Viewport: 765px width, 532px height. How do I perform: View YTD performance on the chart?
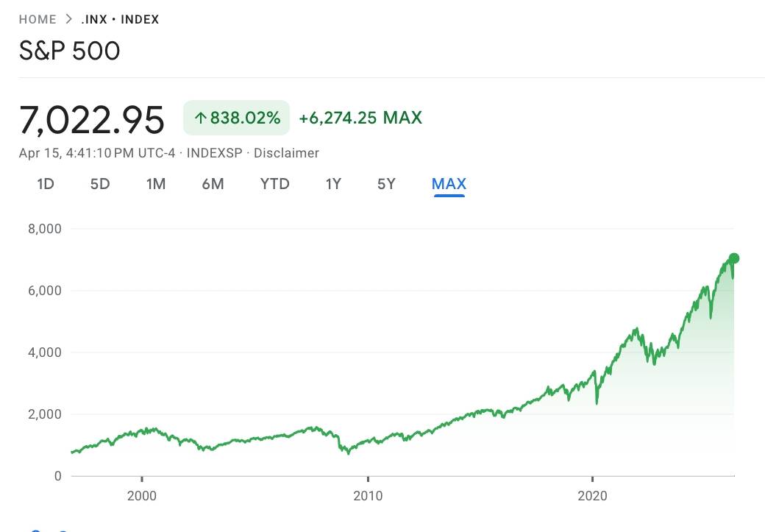click(274, 184)
